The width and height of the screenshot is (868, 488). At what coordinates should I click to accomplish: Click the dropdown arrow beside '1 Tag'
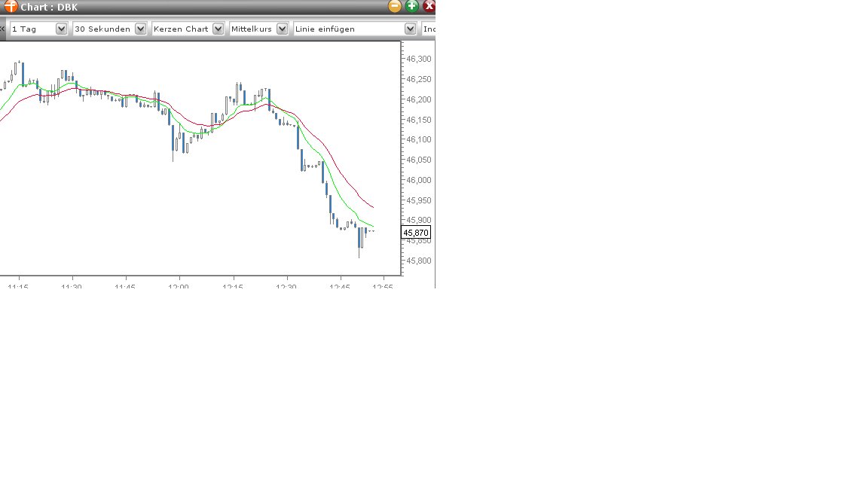click(x=60, y=28)
